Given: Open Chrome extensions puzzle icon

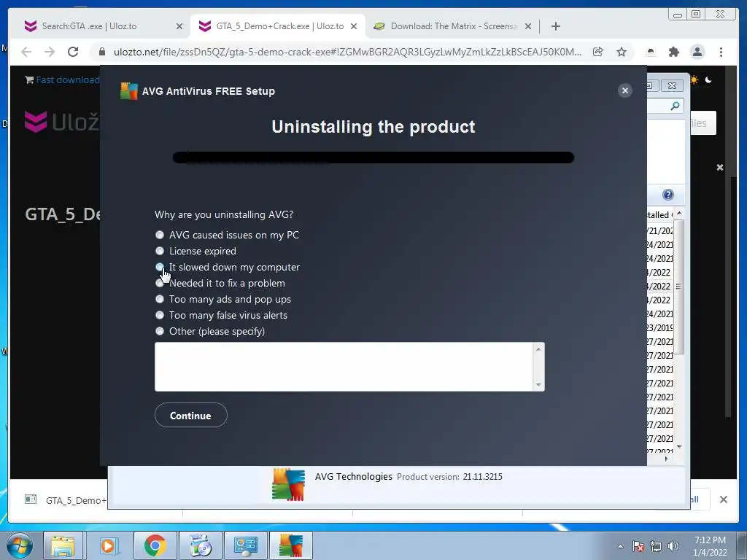Looking at the screenshot, I should click(673, 52).
